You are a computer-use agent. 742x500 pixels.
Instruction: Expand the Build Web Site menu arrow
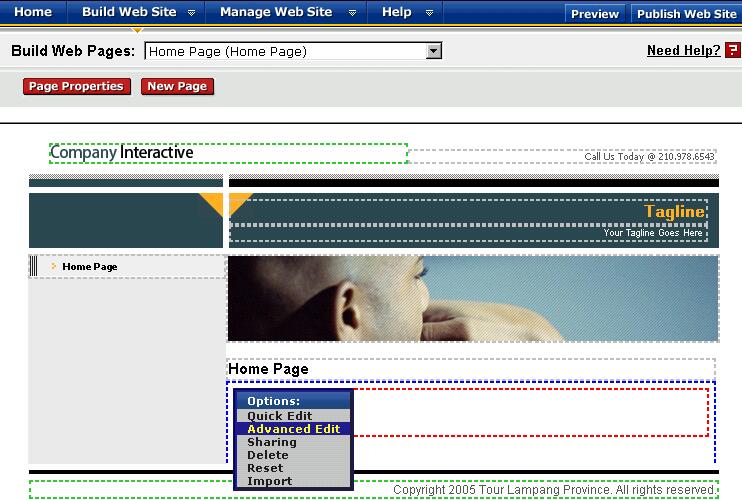click(x=191, y=13)
